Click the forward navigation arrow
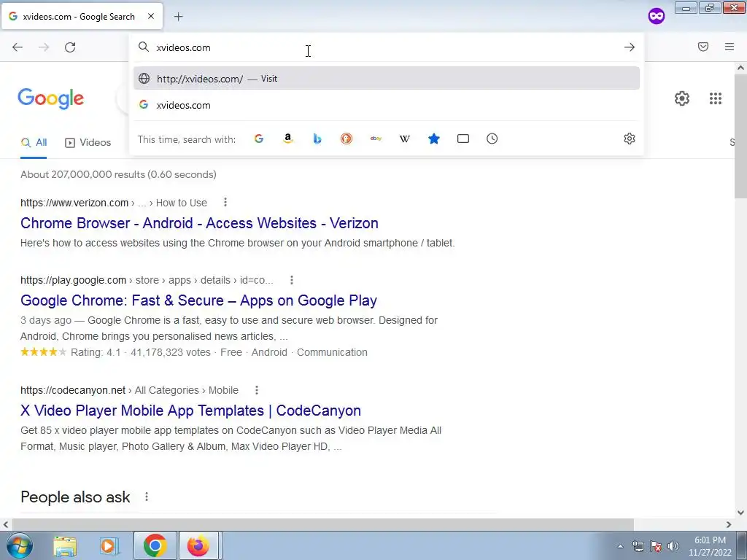Image resolution: width=747 pixels, height=560 pixels. pyautogui.click(x=44, y=47)
